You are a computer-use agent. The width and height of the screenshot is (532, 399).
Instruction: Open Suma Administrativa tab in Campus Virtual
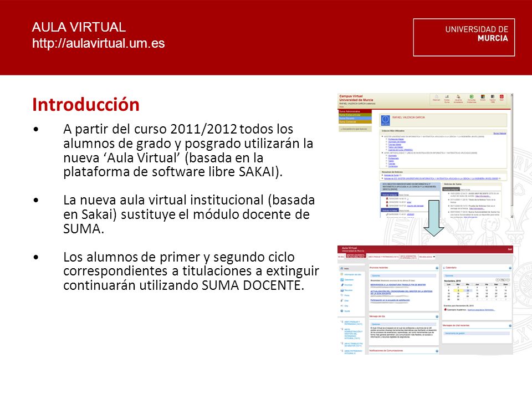point(355,111)
